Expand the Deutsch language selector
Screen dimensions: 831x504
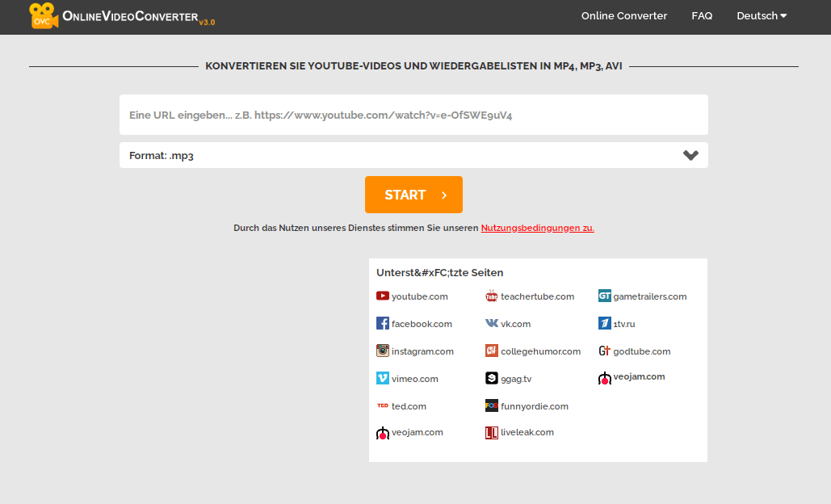pyautogui.click(x=760, y=15)
